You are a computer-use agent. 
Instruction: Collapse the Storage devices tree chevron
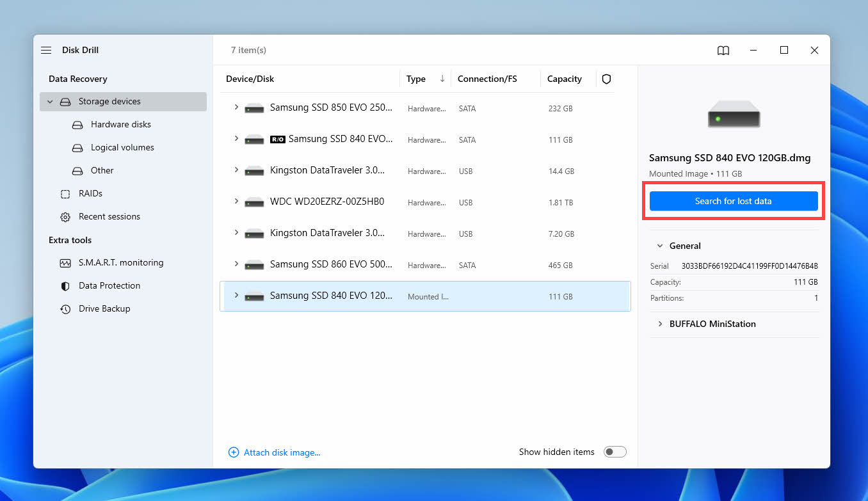point(50,102)
